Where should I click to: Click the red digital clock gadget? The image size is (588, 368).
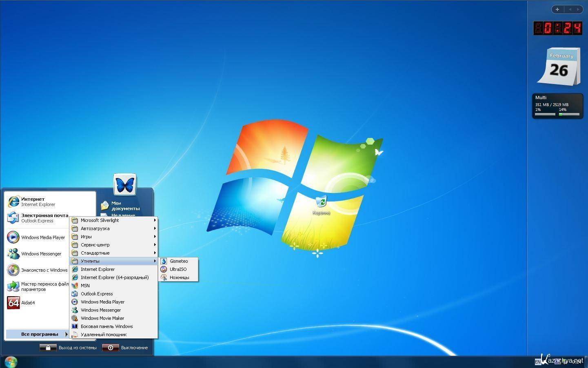pos(557,28)
